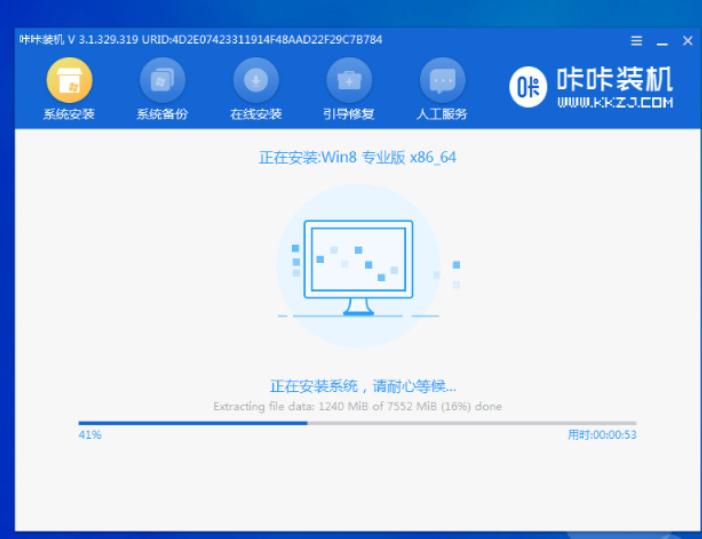This screenshot has width=702, height=539.
Task: Click the 引导修复 toolkit icon
Action: pyautogui.click(x=350, y=80)
